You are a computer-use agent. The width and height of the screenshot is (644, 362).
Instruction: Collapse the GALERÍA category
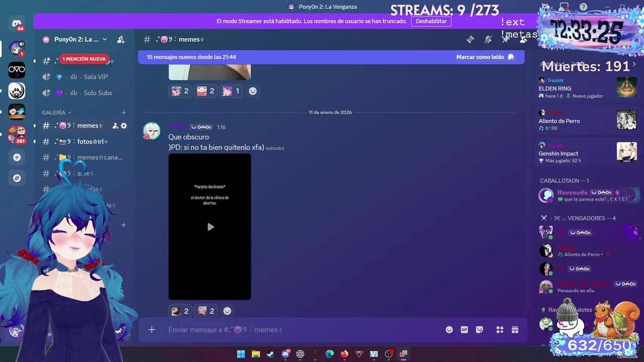click(56, 113)
